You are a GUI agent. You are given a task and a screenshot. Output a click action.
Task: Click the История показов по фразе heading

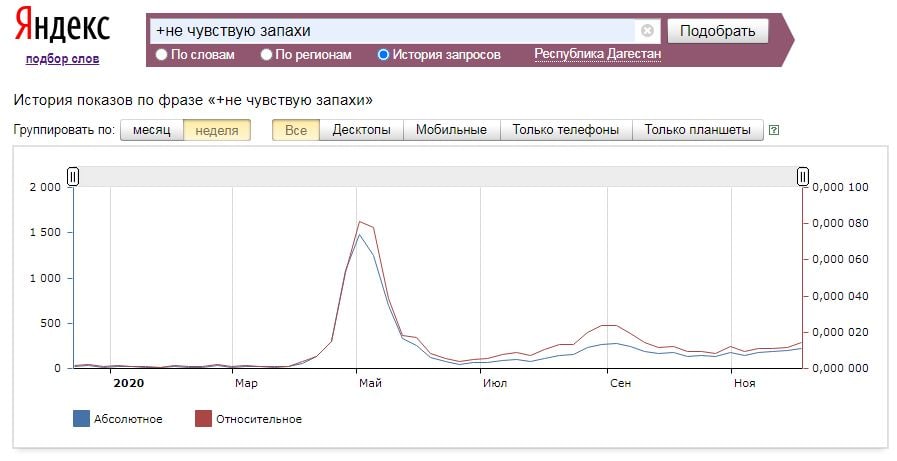pos(193,100)
